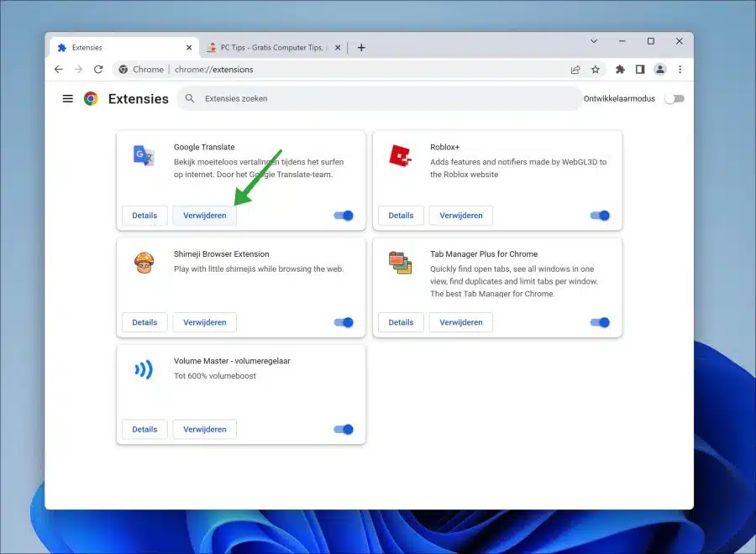This screenshot has width=756, height=554.
Task: Click the Tab Manager 'Quickly find open tabs' description
Action: coord(514,281)
